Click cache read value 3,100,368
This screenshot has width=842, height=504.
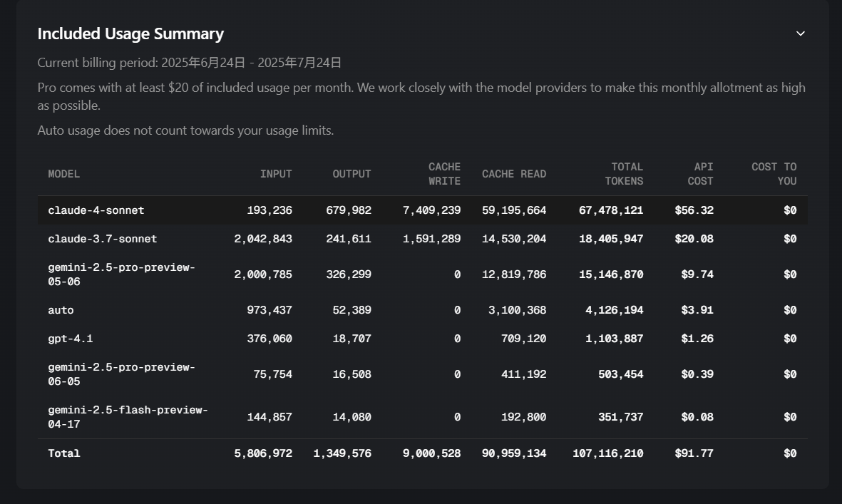click(x=517, y=310)
